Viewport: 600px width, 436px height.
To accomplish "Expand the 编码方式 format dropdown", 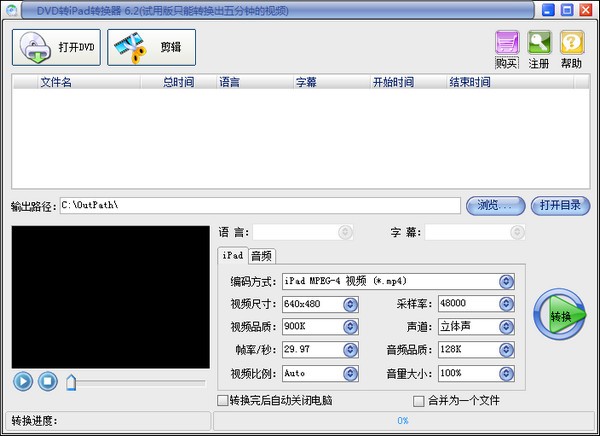I will point(506,282).
